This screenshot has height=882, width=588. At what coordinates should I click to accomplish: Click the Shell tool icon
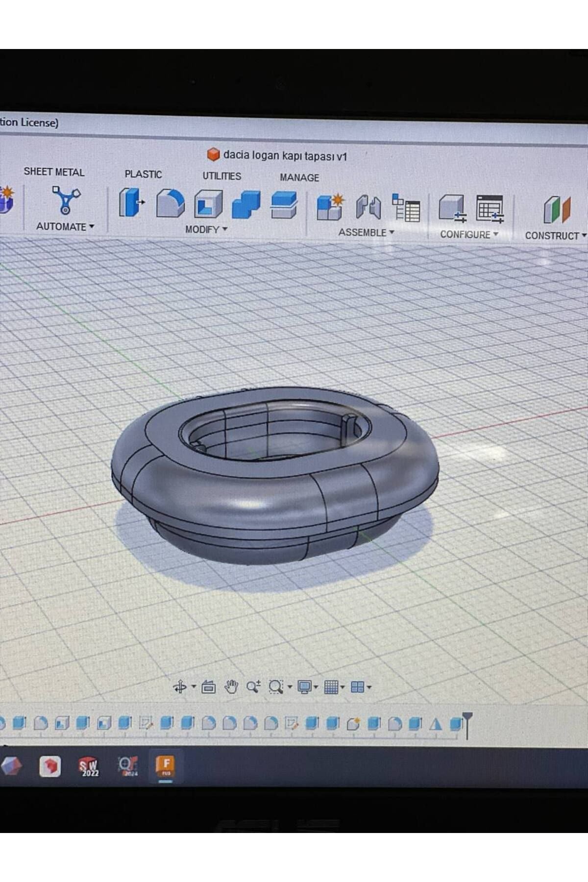[x=208, y=205]
